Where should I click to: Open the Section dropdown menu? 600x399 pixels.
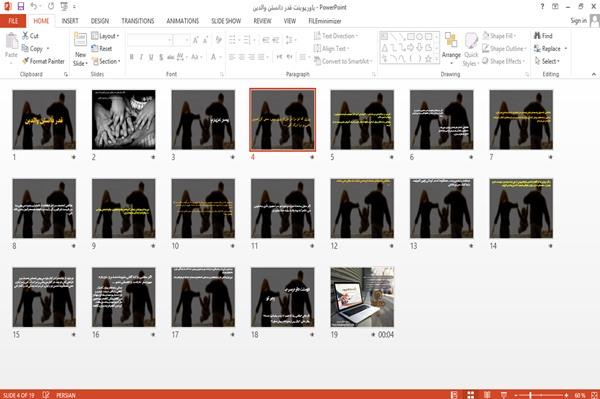[x=106, y=61]
